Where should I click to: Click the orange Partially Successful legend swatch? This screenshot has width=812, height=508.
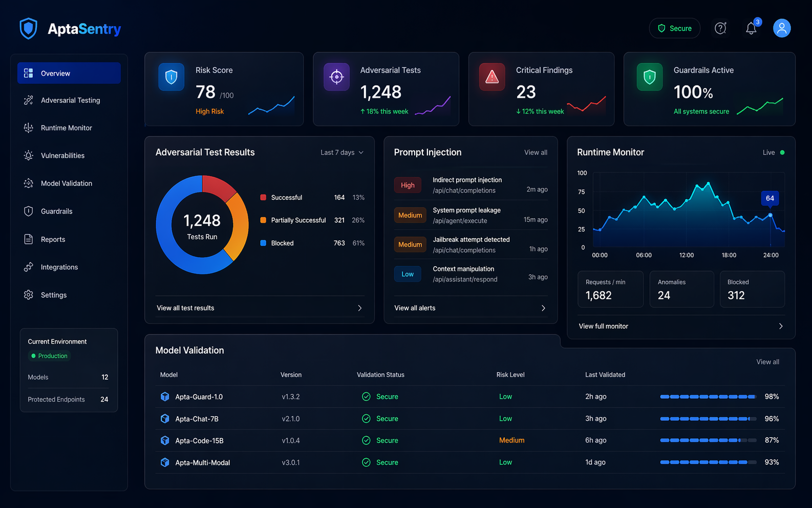click(x=263, y=220)
